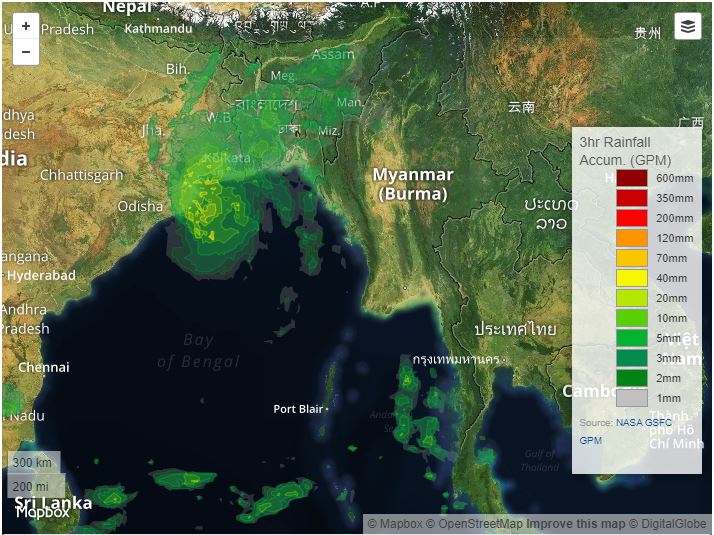Select the 40mm yellow legend swatch
Image resolution: width=714 pixels, height=535 pixels.
tap(632, 278)
